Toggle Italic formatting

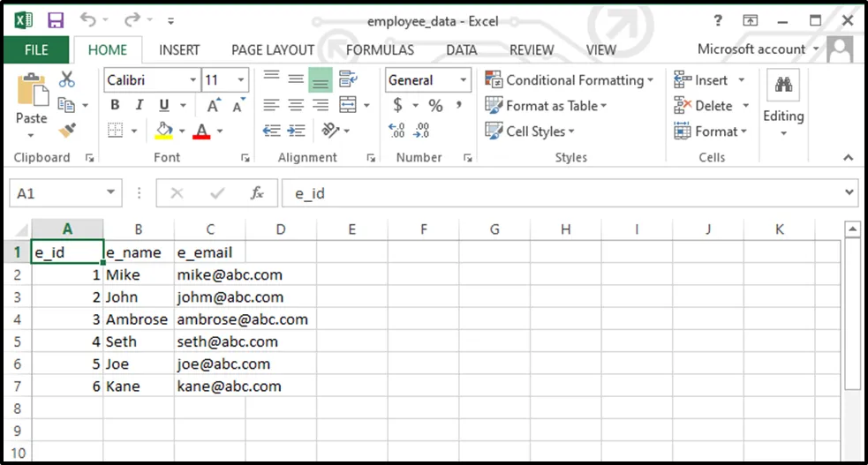coord(139,106)
